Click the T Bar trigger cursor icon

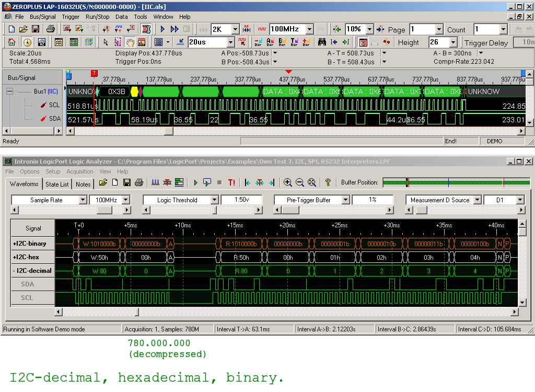pos(294,42)
